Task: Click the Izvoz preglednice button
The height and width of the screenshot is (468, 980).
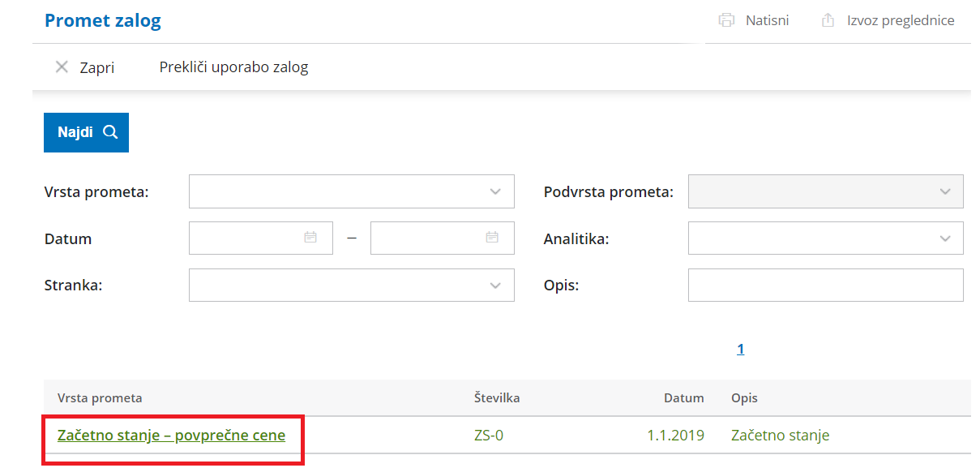Action: click(900, 20)
